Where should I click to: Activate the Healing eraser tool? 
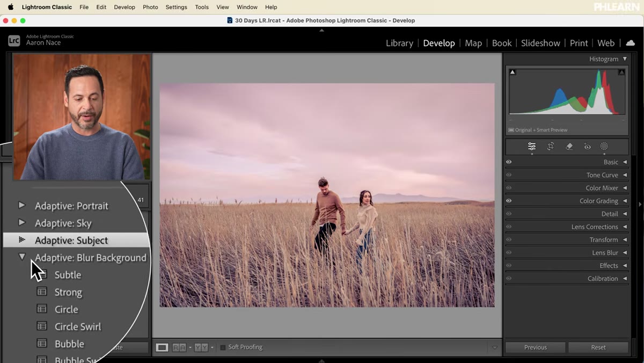(569, 147)
